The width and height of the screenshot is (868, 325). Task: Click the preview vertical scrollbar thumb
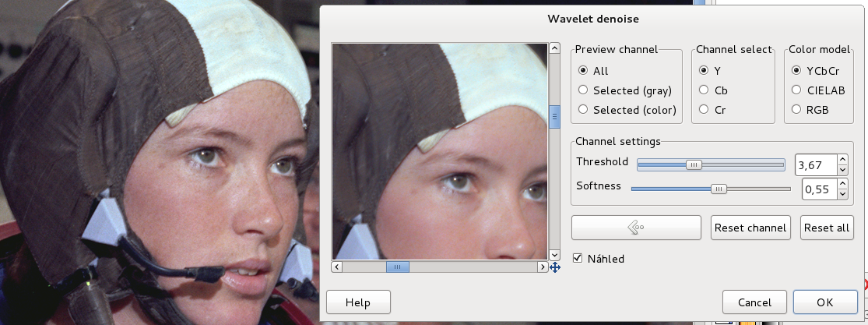pos(555,116)
